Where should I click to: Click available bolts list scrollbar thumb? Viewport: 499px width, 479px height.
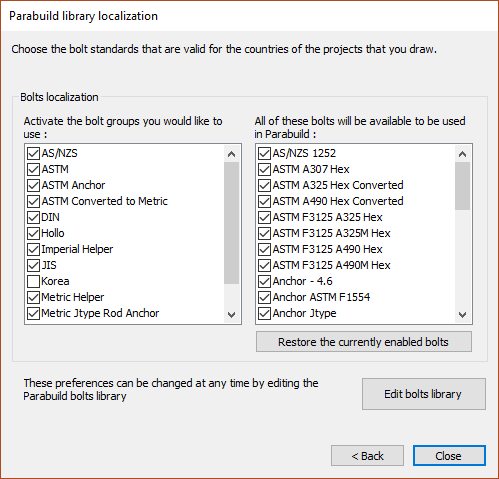pos(462,186)
